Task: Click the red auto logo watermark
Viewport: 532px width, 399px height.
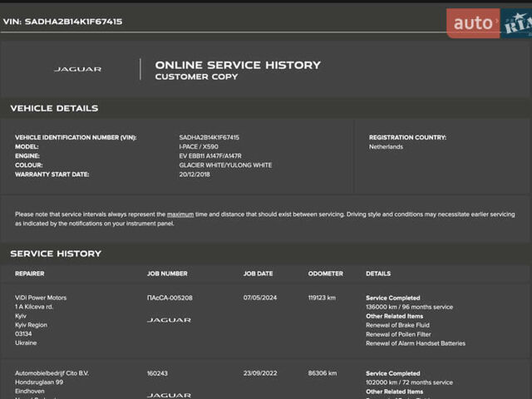Action: 472,23
